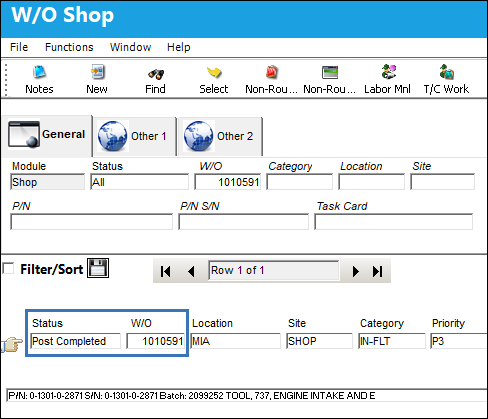Click the red Non-Rou... toolbar icon
The height and width of the screenshot is (419, 488).
click(x=272, y=72)
